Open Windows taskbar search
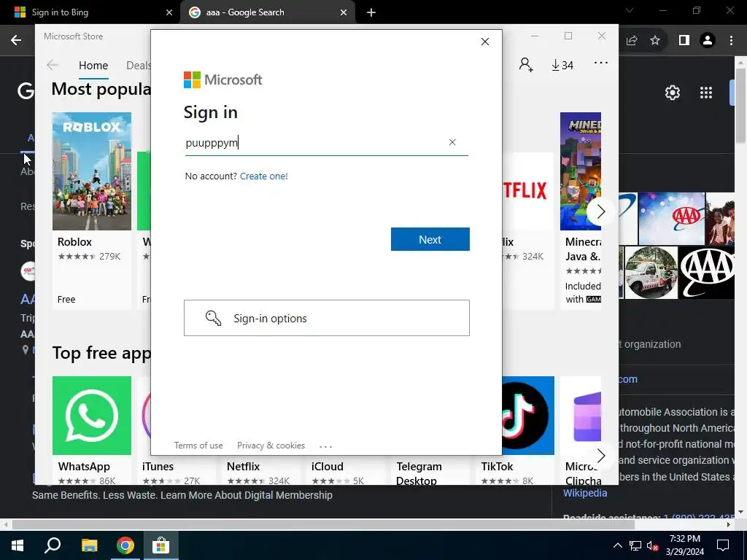747x560 pixels. [53, 545]
